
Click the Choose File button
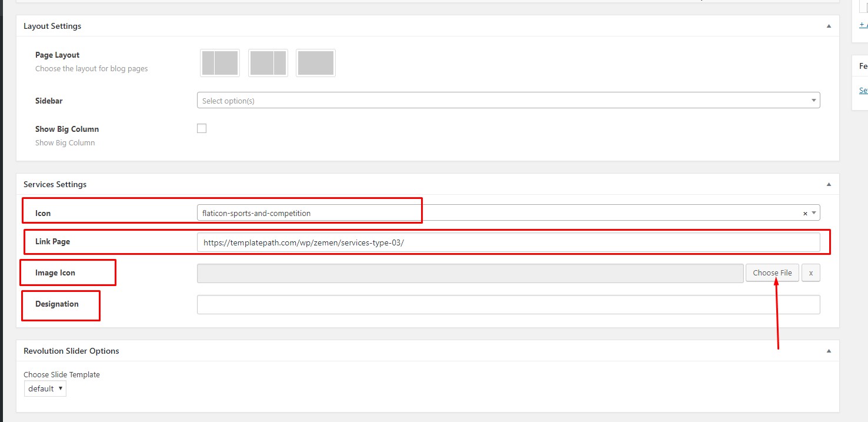772,273
